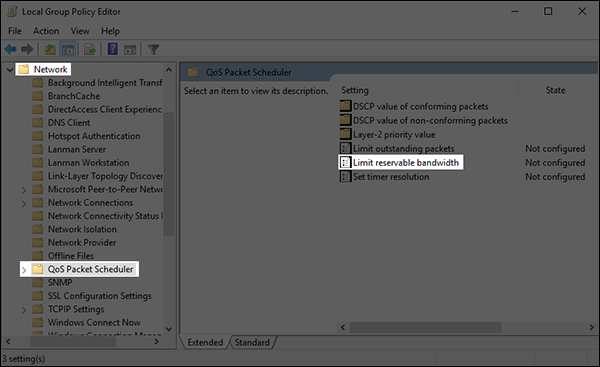Click the State column header
This screenshot has height=367, width=600.
point(555,90)
